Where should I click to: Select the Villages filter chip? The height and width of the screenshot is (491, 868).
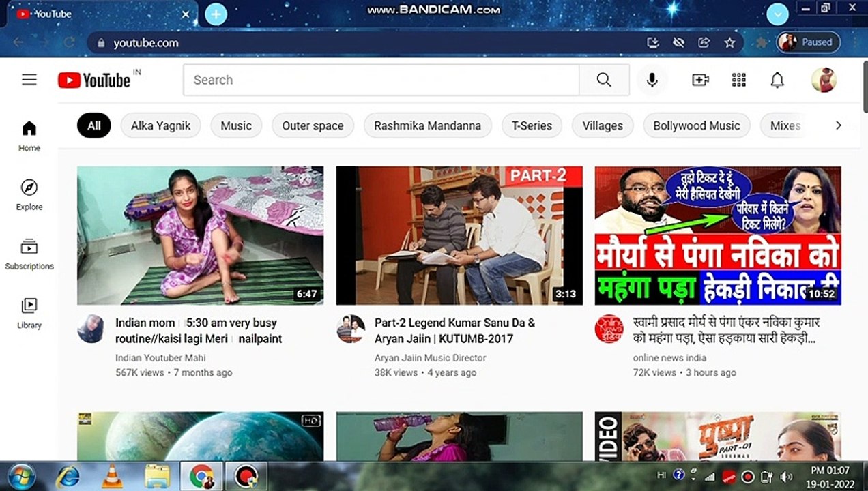point(603,125)
